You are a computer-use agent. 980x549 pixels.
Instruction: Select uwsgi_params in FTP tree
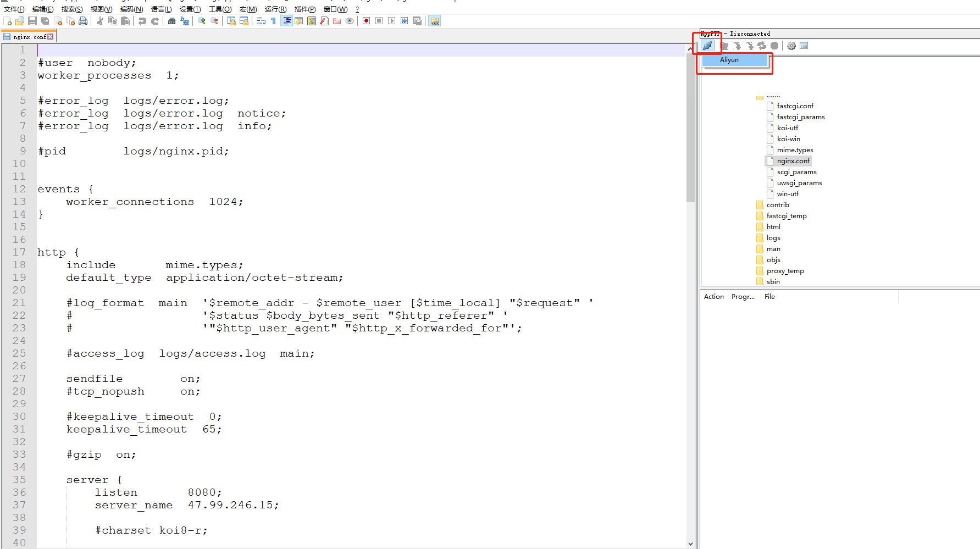click(x=799, y=183)
